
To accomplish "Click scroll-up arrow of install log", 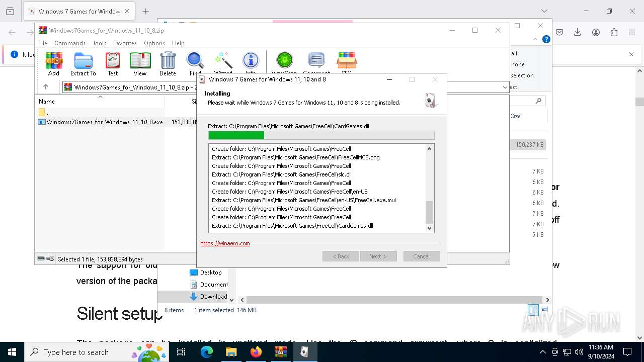I will click(429, 149).
